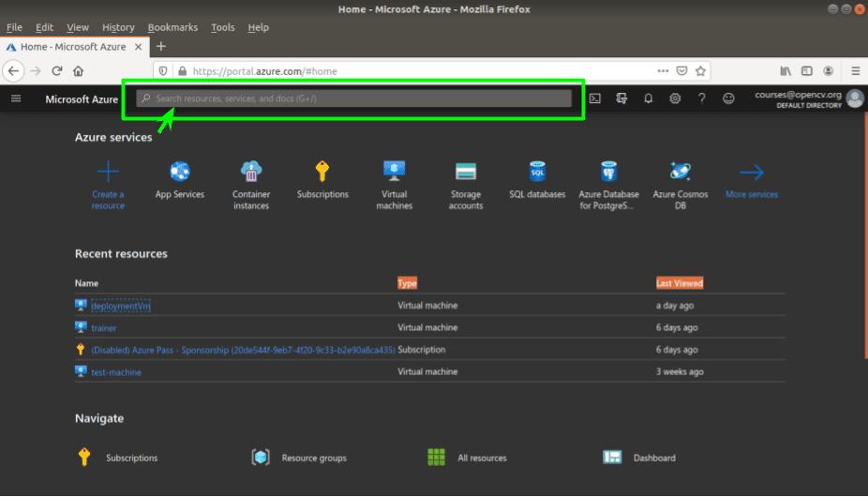Open disabled Azure Pass Sponsorship subscription
Image resolution: width=868 pixels, height=497 pixels.
(243, 350)
